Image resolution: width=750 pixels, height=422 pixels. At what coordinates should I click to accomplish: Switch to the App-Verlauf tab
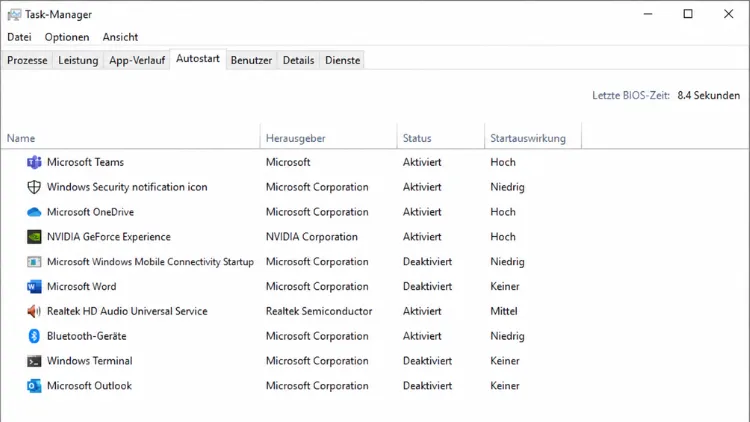(x=137, y=60)
